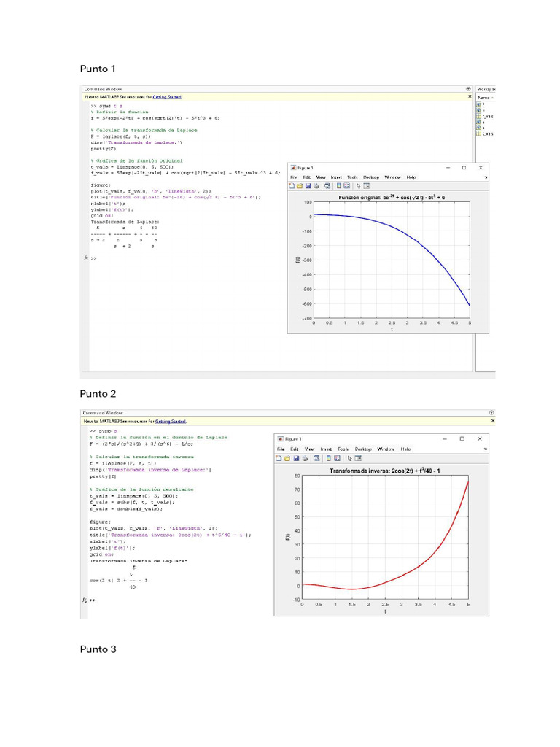The height and width of the screenshot is (747, 560).
Task: Open Tools menu in Función original figure
Action: tap(352, 177)
